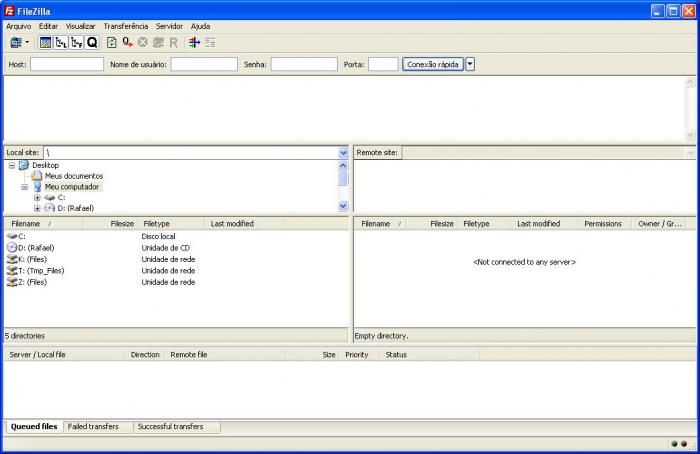Open the Visualizar menu
The width and height of the screenshot is (700, 454).
click(80, 26)
